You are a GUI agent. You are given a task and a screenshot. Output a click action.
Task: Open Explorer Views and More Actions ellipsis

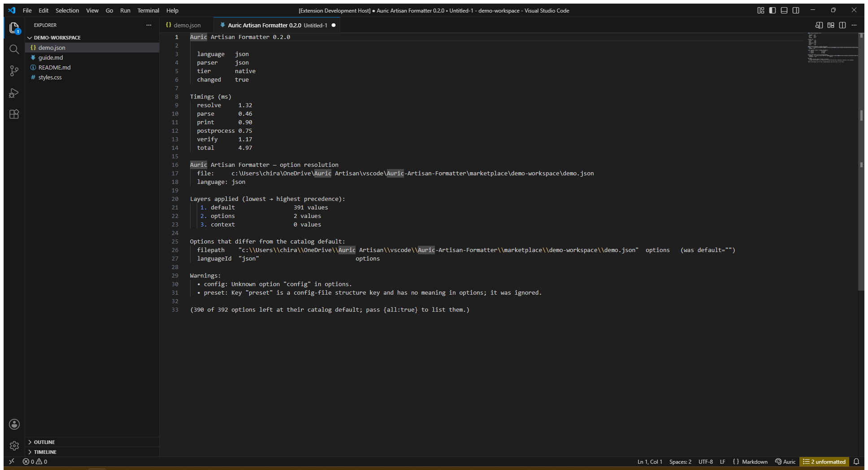pyautogui.click(x=149, y=25)
